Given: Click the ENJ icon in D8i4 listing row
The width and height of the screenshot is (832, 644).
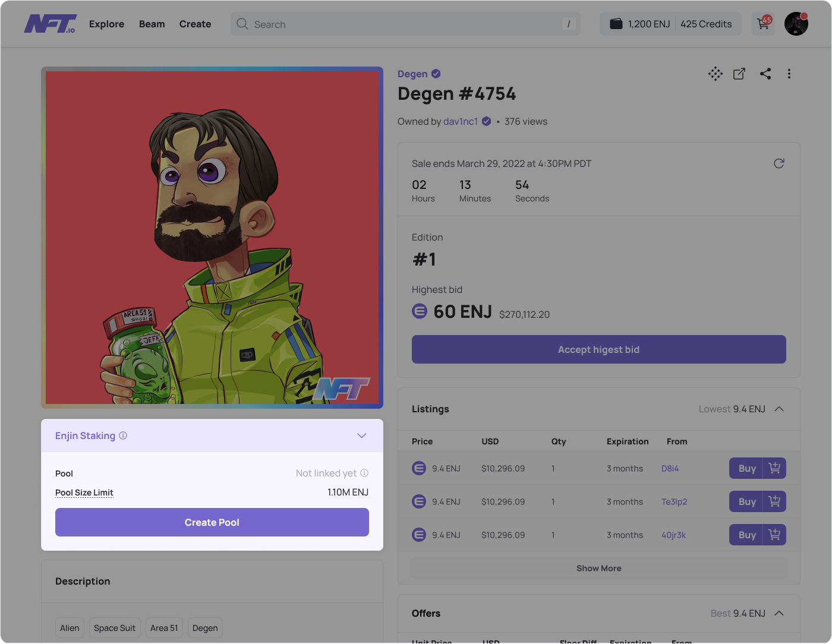Looking at the screenshot, I should (419, 468).
